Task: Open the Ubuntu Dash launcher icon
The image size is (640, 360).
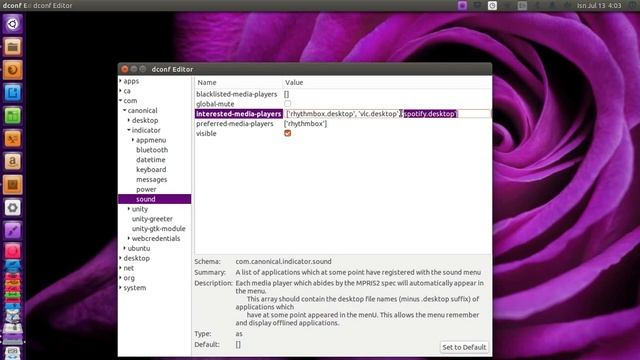Action: pyautogui.click(x=13, y=24)
